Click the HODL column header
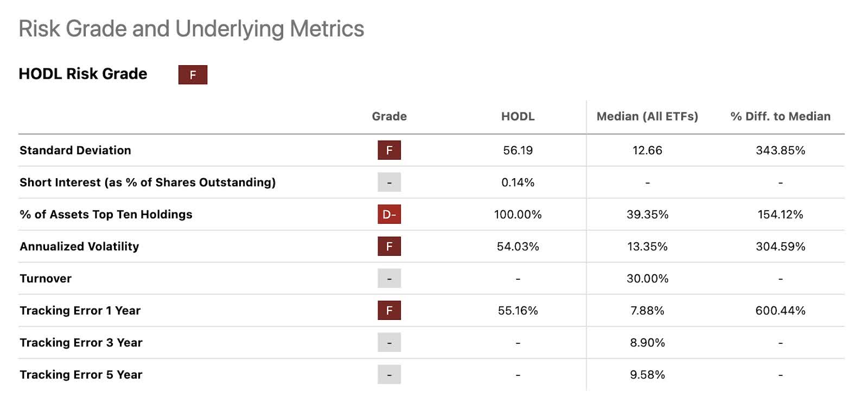Screen dimensions: 868x403 point(518,116)
